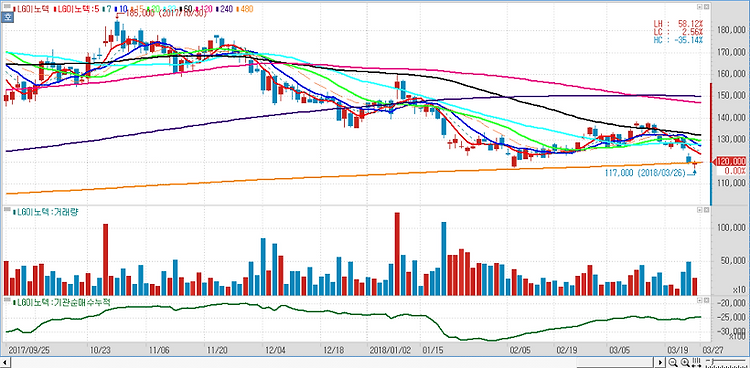
Task: Click the scrollbar left arrow button
Action: click(x=5, y=362)
